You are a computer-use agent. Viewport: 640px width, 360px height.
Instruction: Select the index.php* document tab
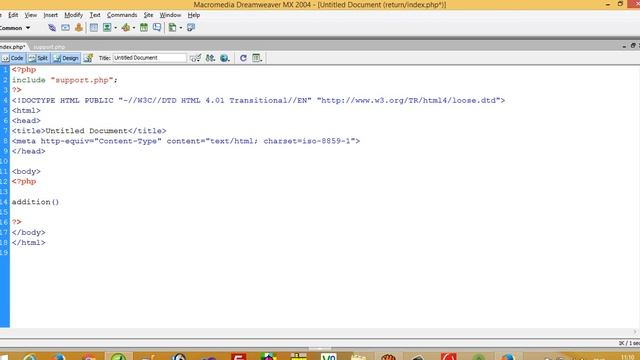(x=13, y=47)
